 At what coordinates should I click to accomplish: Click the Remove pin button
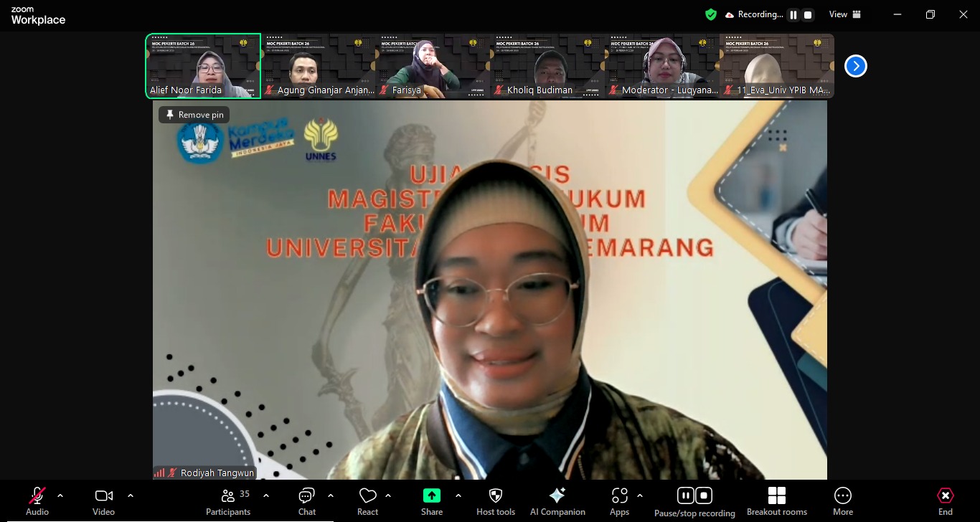click(x=194, y=115)
